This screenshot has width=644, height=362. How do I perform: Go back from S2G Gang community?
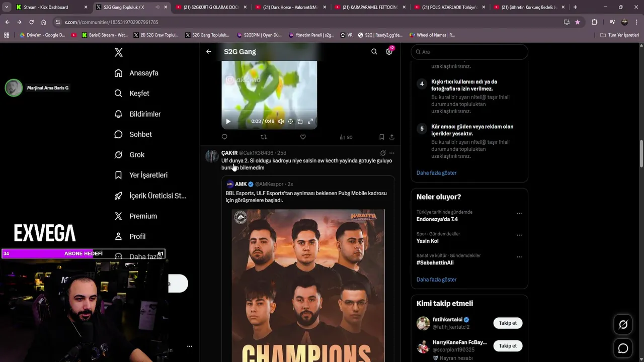209,52
